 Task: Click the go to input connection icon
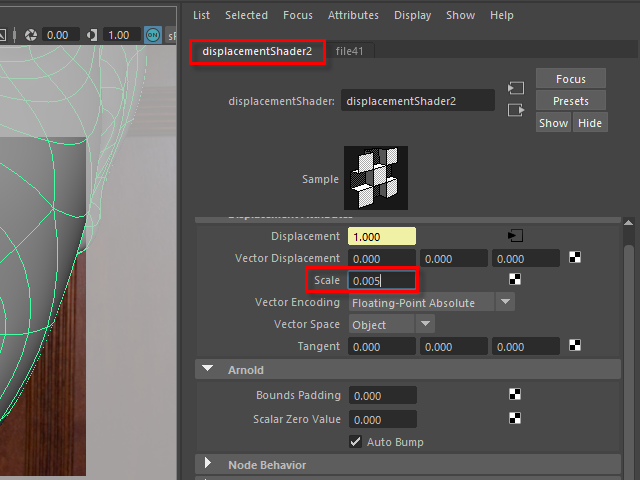pyautogui.click(x=515, y=88)
